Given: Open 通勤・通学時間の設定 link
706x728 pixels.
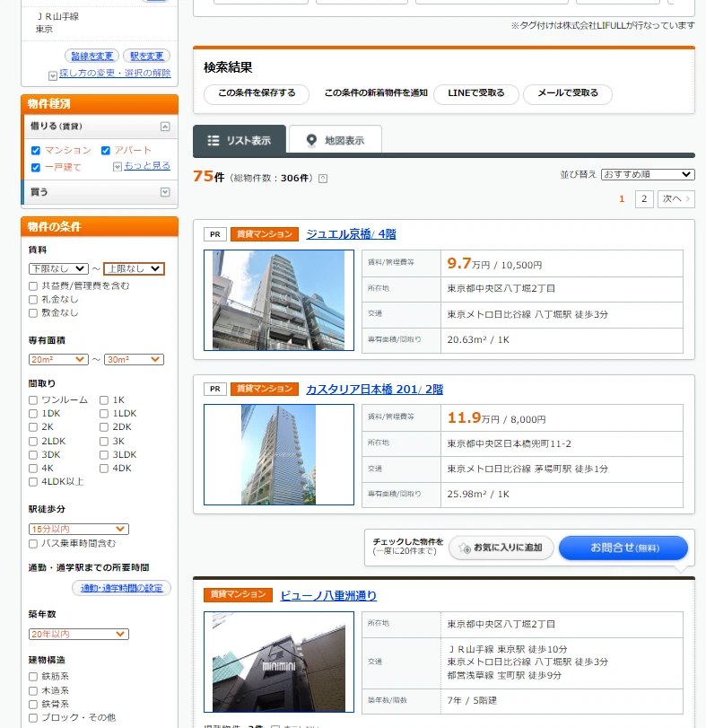Looking at the screenshot, I should 121,588.
